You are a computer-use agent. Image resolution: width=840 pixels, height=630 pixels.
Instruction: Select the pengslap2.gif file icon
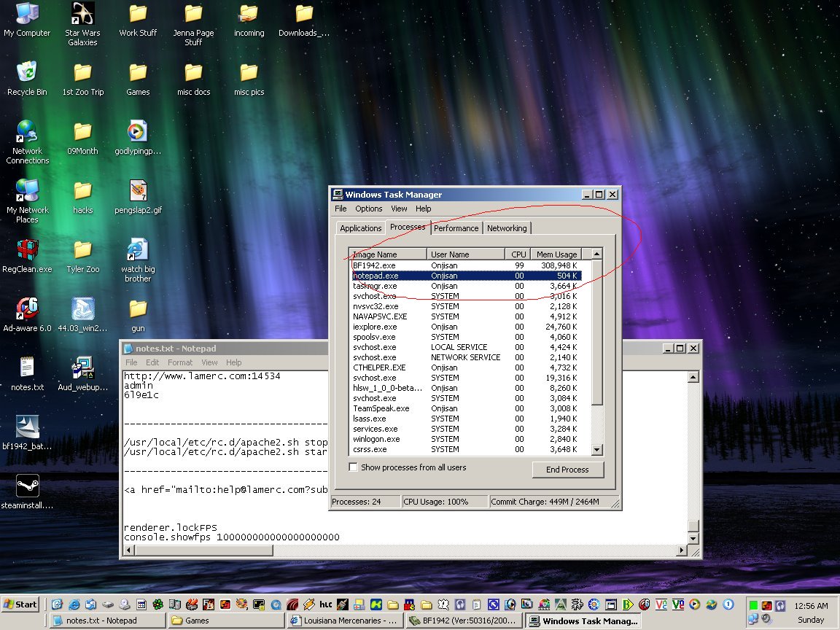[138, 191]
